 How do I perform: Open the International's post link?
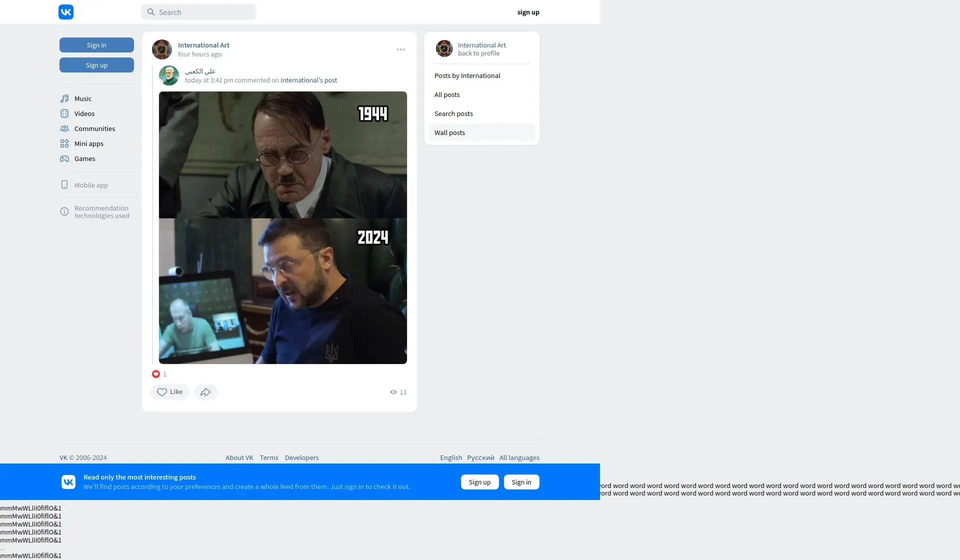308,80
